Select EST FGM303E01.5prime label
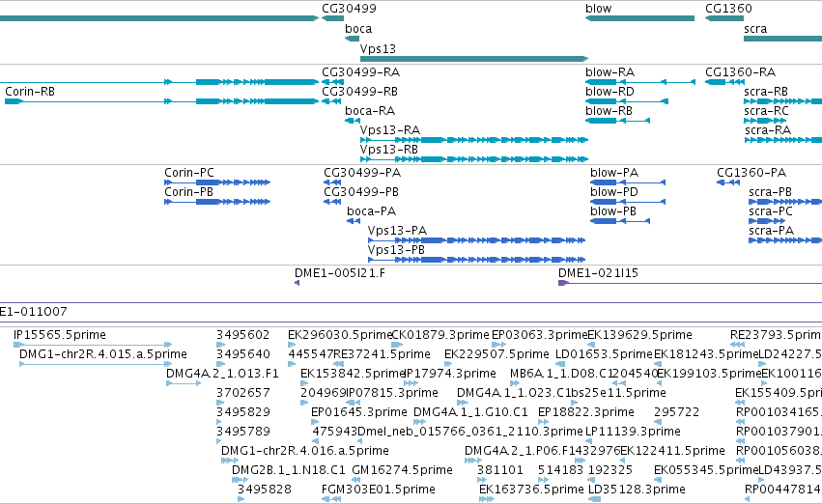822x504 pixels. click(379, 490)
